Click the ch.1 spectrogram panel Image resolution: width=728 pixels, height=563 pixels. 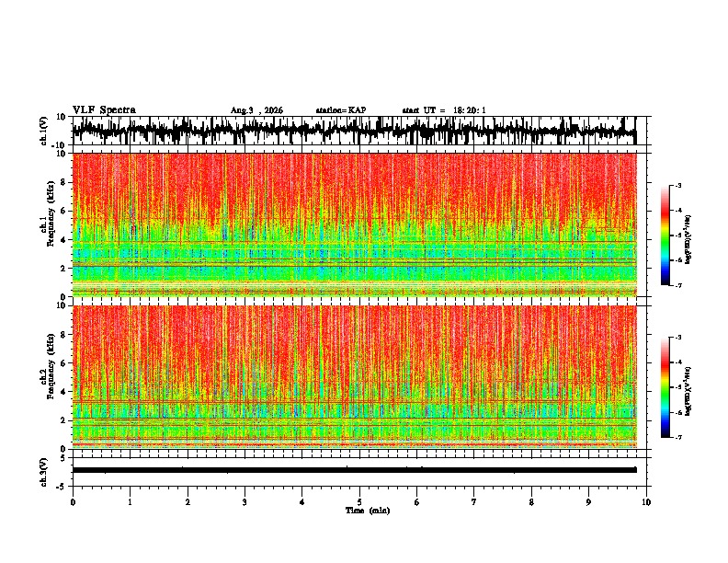tap(354, 224)
